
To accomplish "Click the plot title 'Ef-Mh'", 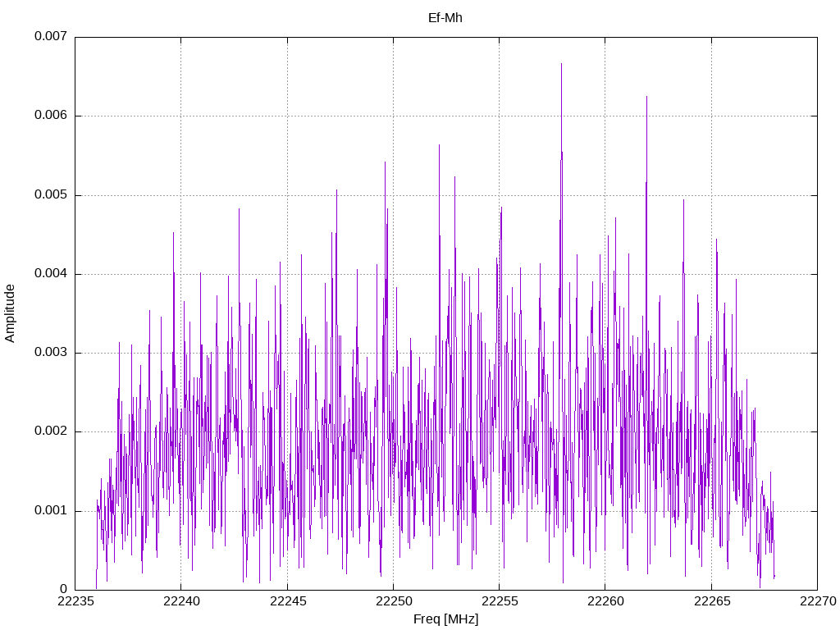I will click(x=445, y=18).
